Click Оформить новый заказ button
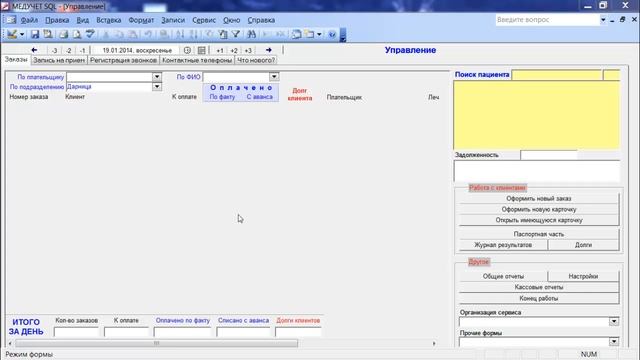Viewport: 640px width, 360px height. tap(538, 198)
